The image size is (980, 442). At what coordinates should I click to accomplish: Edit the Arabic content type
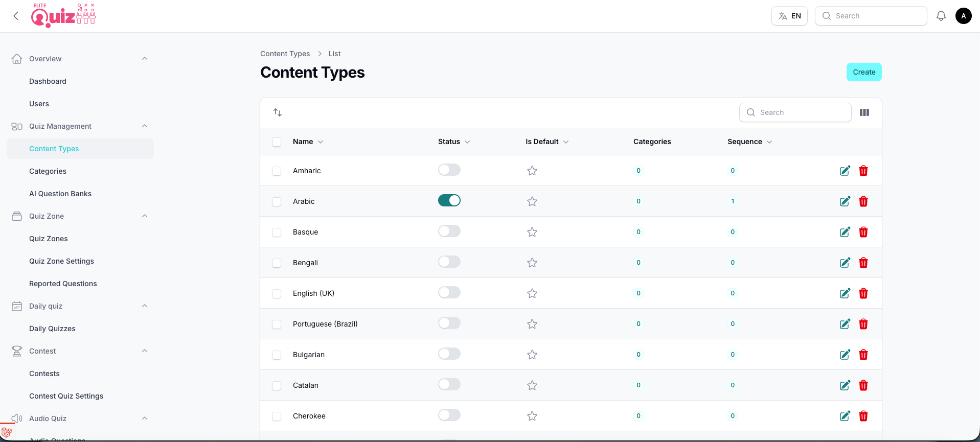click(x=845, y=201)
